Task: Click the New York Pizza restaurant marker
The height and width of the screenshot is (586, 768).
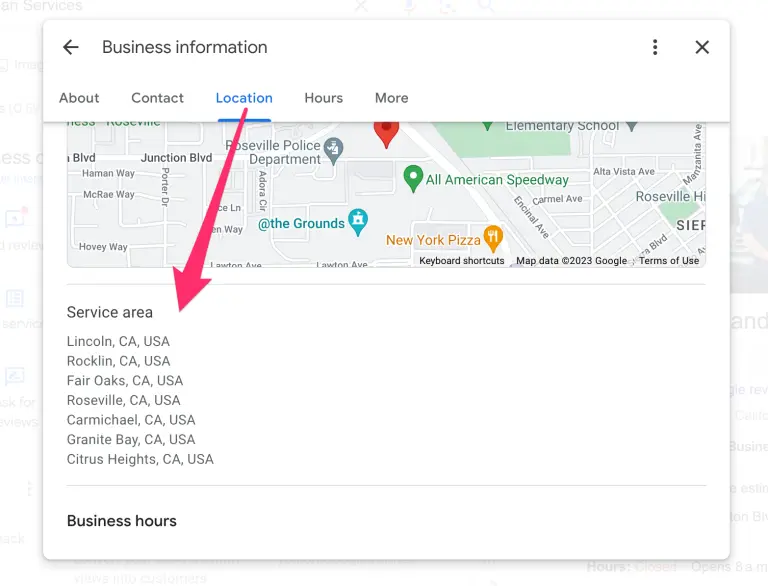Action: [x=493, y=239]
